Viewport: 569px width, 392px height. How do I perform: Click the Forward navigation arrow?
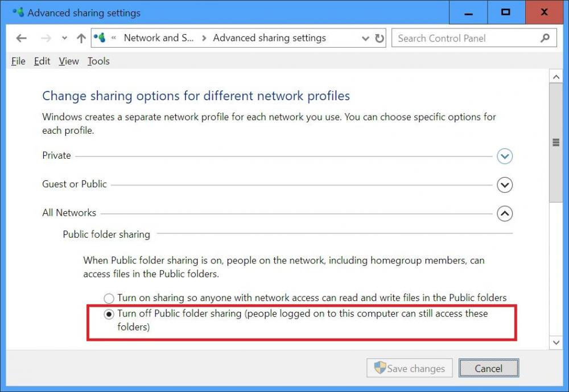pos(46,38)
